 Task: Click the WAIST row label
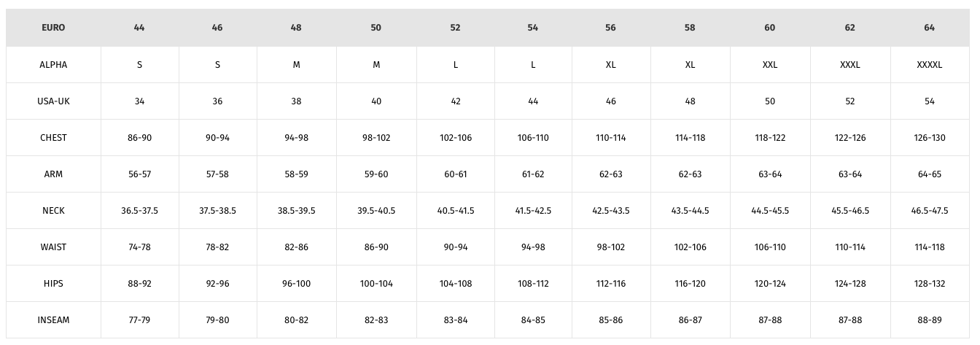53,247
